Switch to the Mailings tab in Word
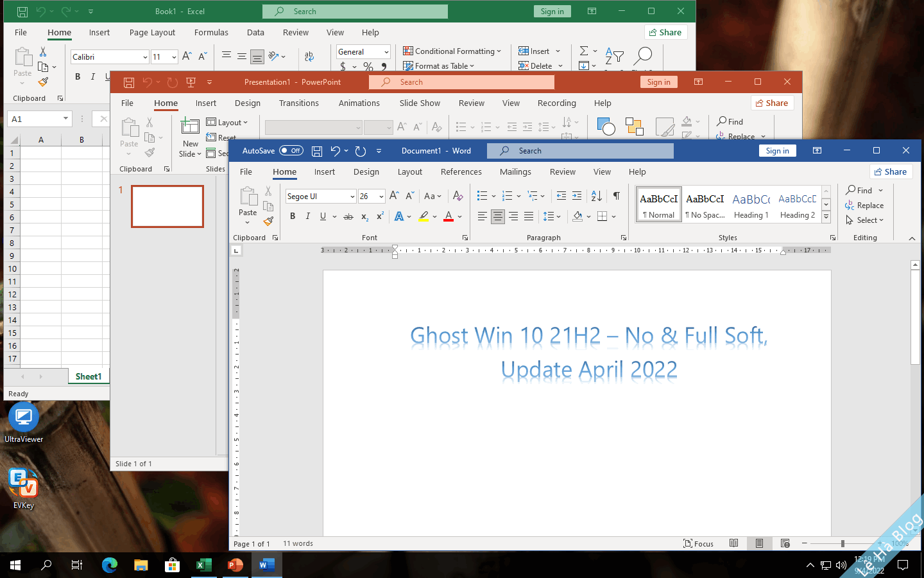Viewport: 924px width, 578px height. pos(515,171)
